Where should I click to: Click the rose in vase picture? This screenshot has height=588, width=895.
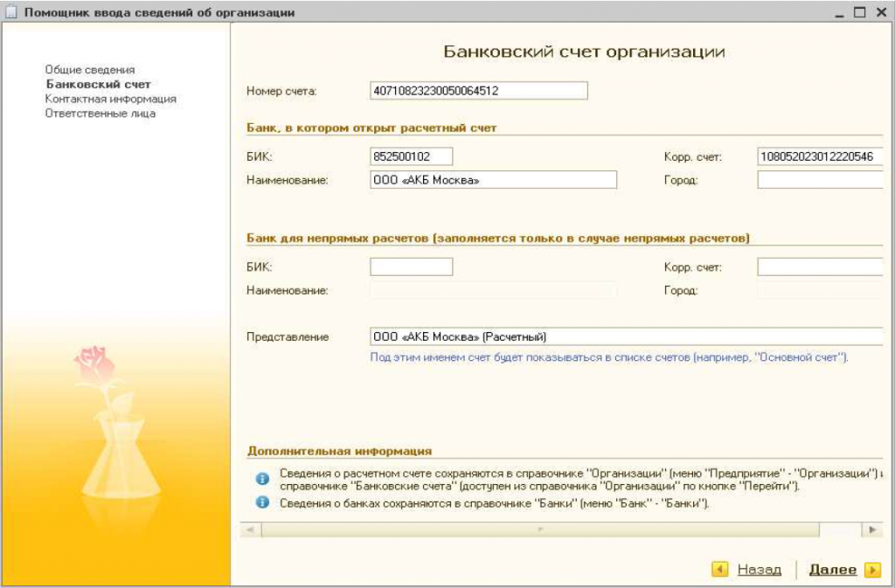(114, 419)
